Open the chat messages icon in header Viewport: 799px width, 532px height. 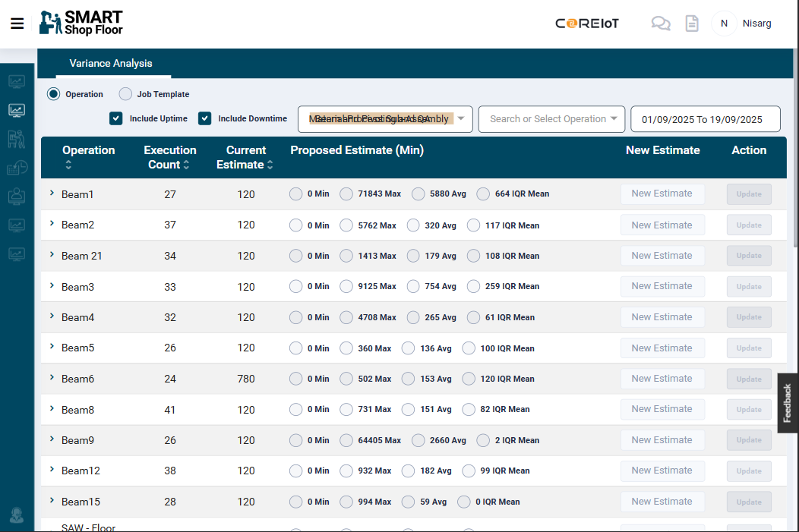tap(661, 24)
